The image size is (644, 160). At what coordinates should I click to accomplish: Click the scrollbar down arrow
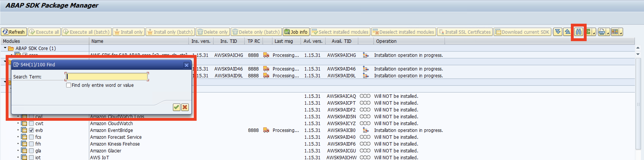click(x=638, y=54)
